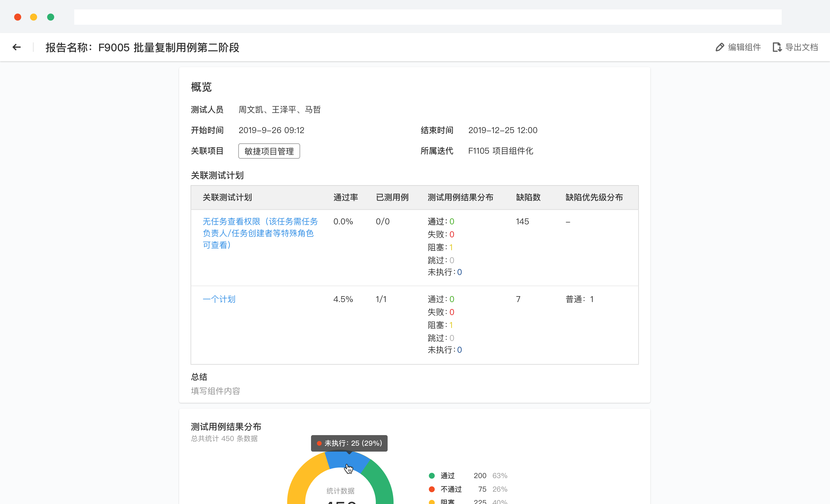The image size is (830, 504).
Task: Click the yellow 阻塞 count 1 in first plan row
Action: click(x=451, y=247)
